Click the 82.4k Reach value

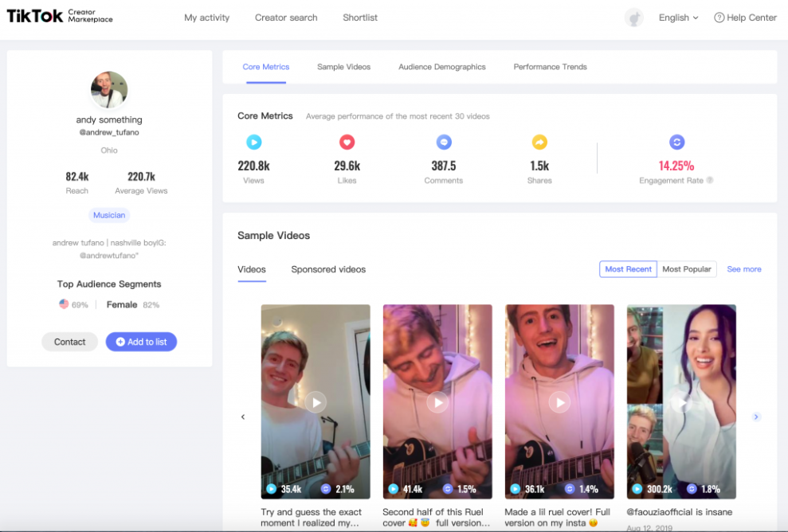77,176
